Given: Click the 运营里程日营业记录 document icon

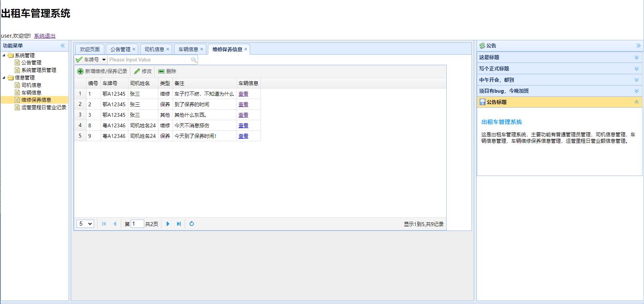Looking at the screenshot, I should tap(17, 107).
